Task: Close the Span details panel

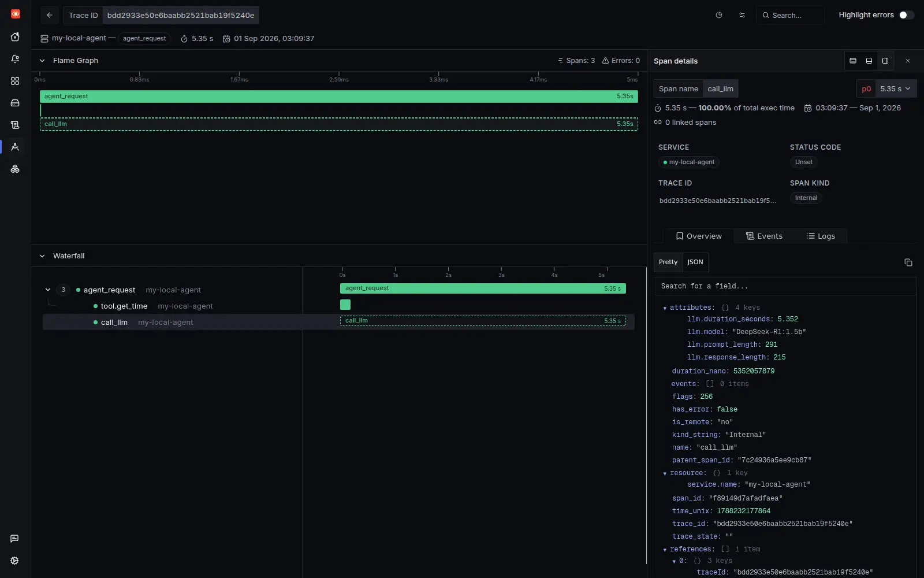Action: (x=908, y=61)
